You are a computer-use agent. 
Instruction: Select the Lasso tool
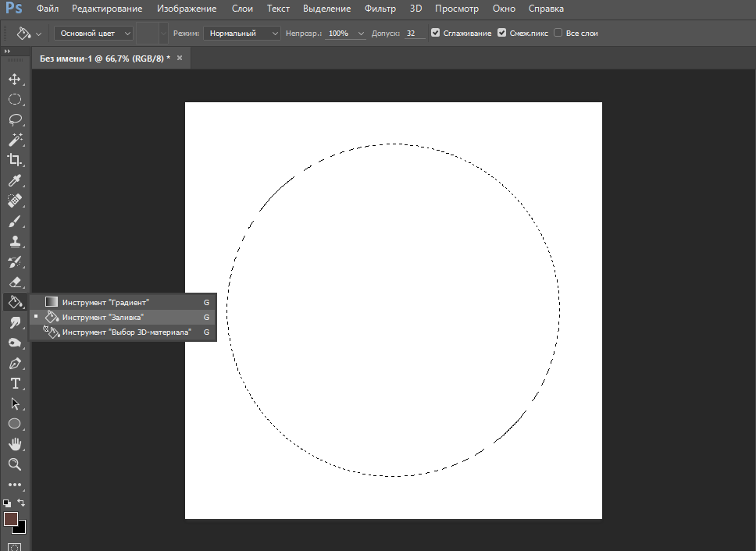coord(14,119)
